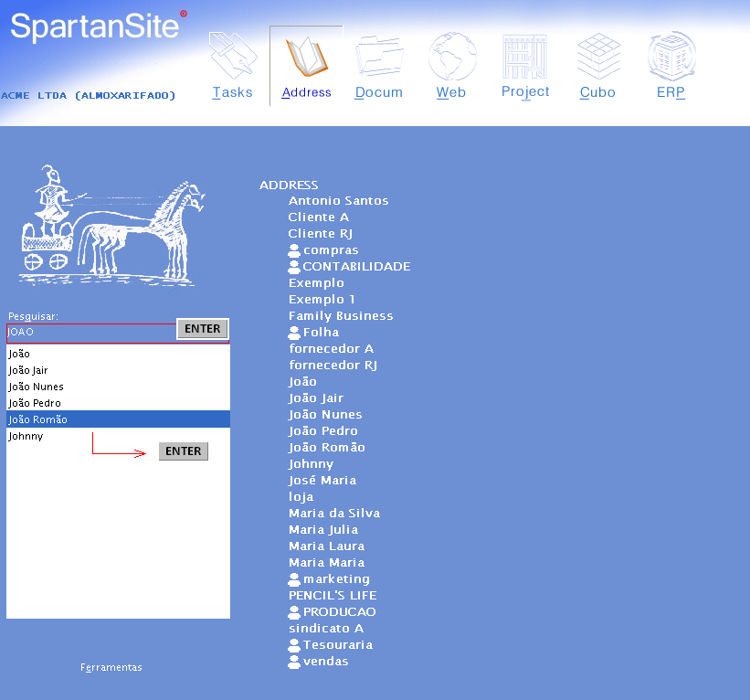Open Exemplo 1 in the address list
Image resolution: width=750 pixels, height=700 pixels.
[x=322, y=300]
